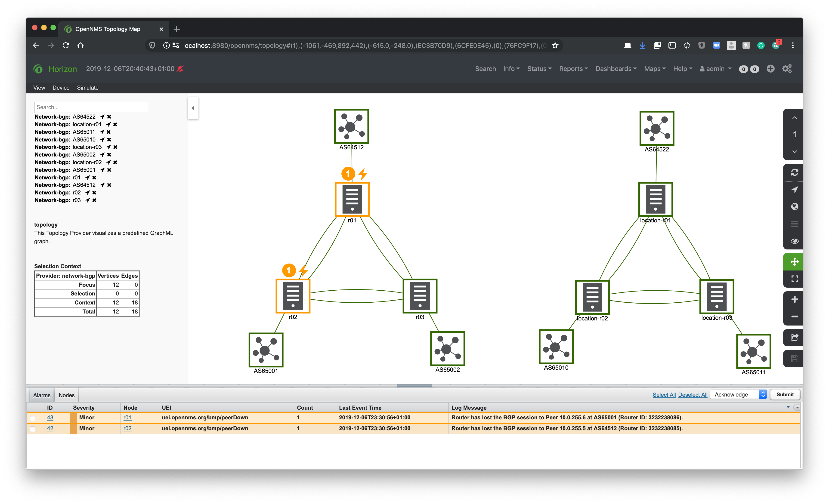The image size is (829, 504).
Task: Click the Submit button
Action: tap(785, 394)
